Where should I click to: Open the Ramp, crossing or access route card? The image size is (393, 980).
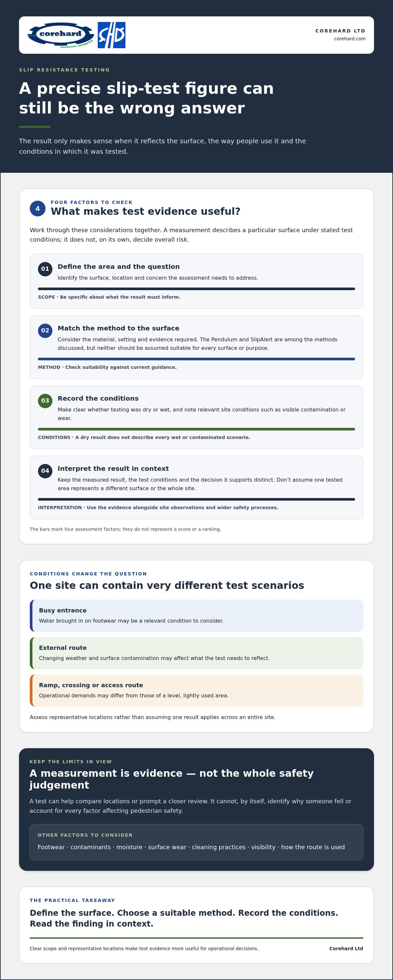[x=196, y=690]
